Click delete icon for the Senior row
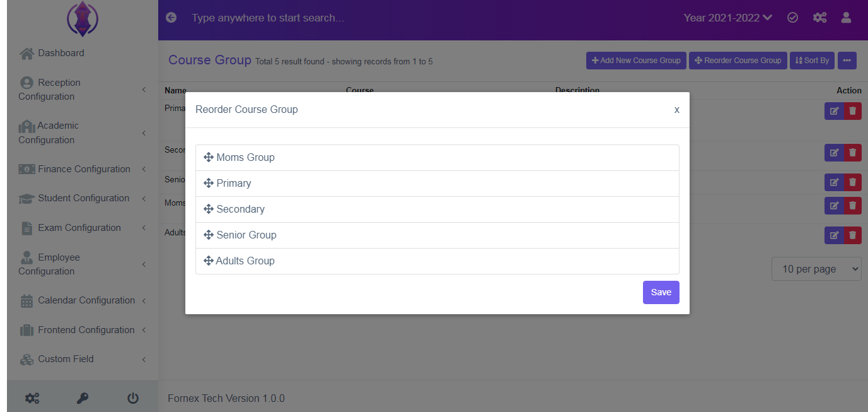868x412 pixels. click(x=853, y=182)
